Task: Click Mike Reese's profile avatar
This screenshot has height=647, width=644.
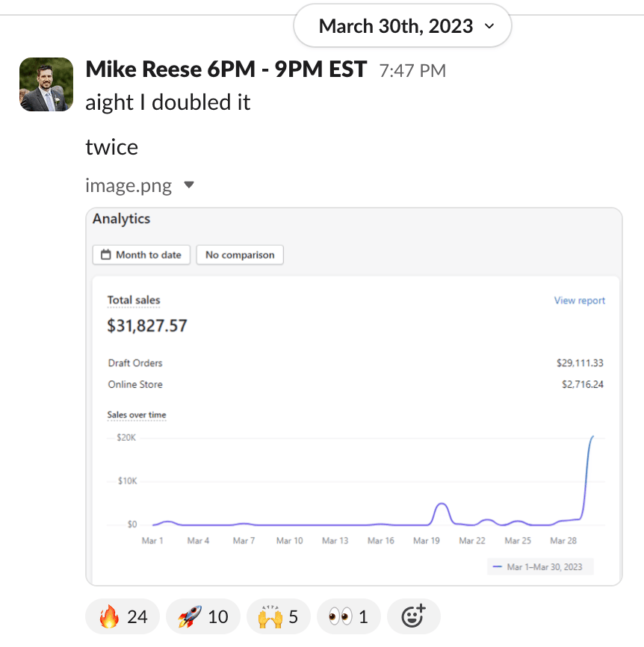Action: [46, 84]
